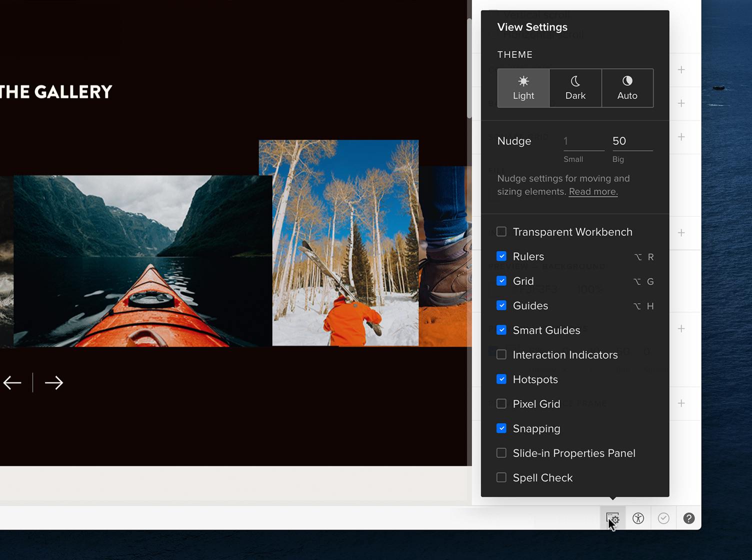The image size is (752, 560).
Task: Disable the Rulers checkbox
Action: point(501,256)
